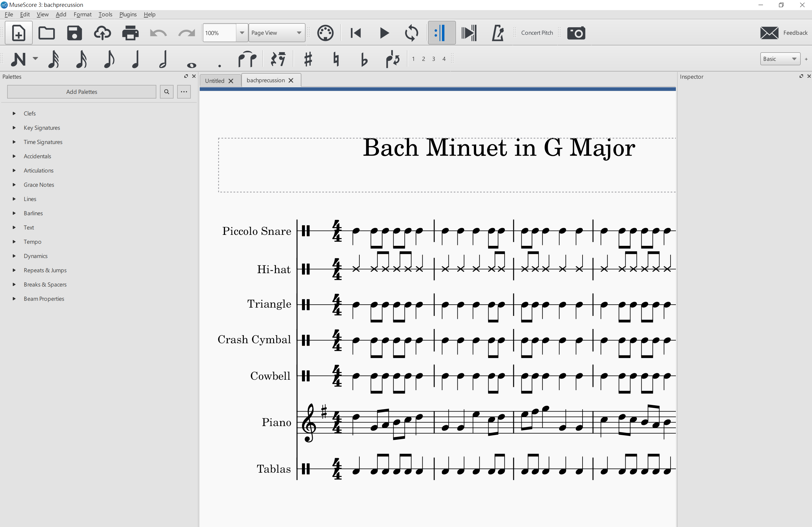Toggle the Metronome icon
This screenshot has width=812, height=527.
(498, 33)
